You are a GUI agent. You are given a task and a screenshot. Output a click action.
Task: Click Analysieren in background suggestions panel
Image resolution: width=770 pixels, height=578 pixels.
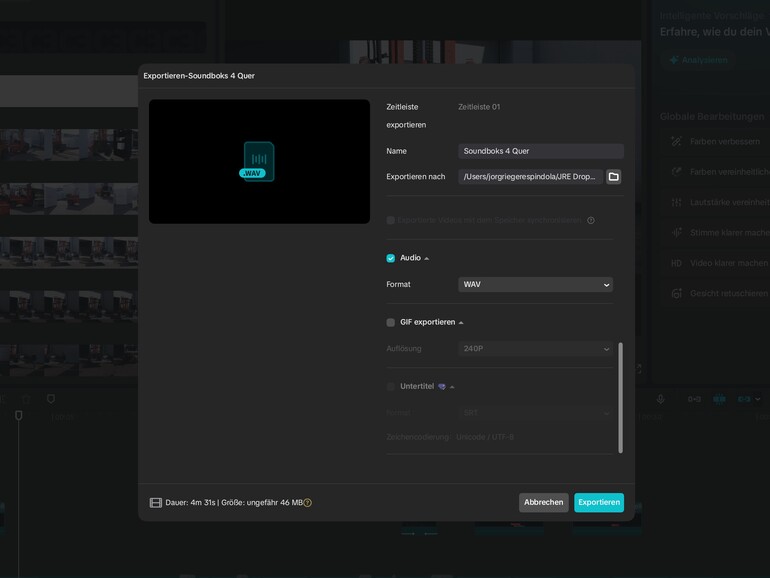click(x=698, y=60)
